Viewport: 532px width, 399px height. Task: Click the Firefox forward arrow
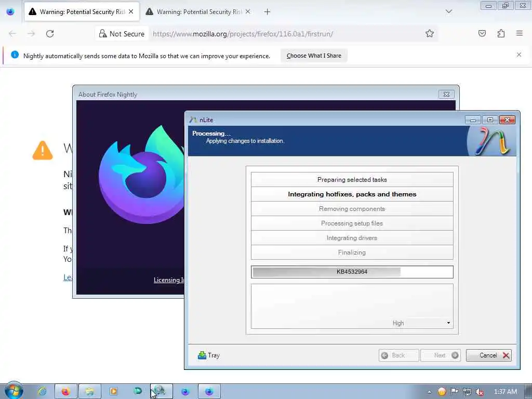(x=31, y=34)
